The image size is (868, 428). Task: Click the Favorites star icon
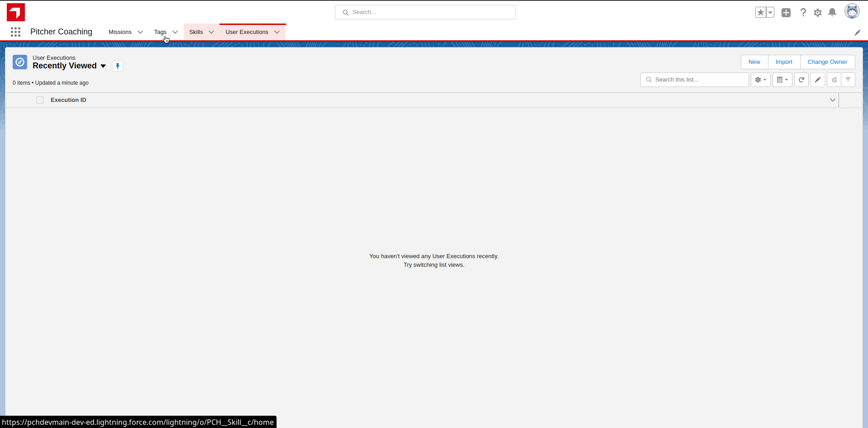760,13
